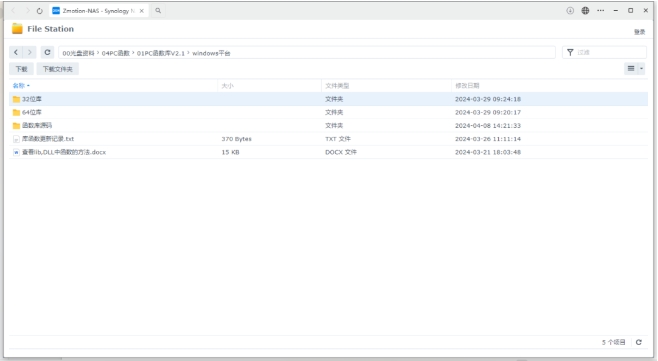
Task: Switch to list view with the view mode icon
Action: [631, 68]
